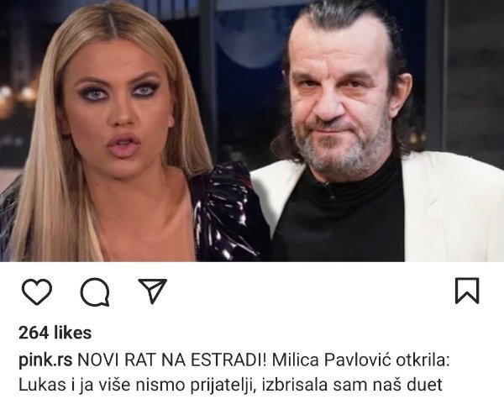The width and height of the screenshot is (504, 420).
Task: Click the caption's second line about 'duet'
Action: 230,385
